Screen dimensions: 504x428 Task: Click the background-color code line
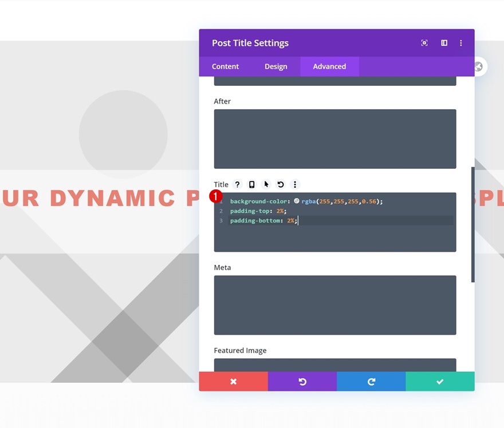[306, 201]
